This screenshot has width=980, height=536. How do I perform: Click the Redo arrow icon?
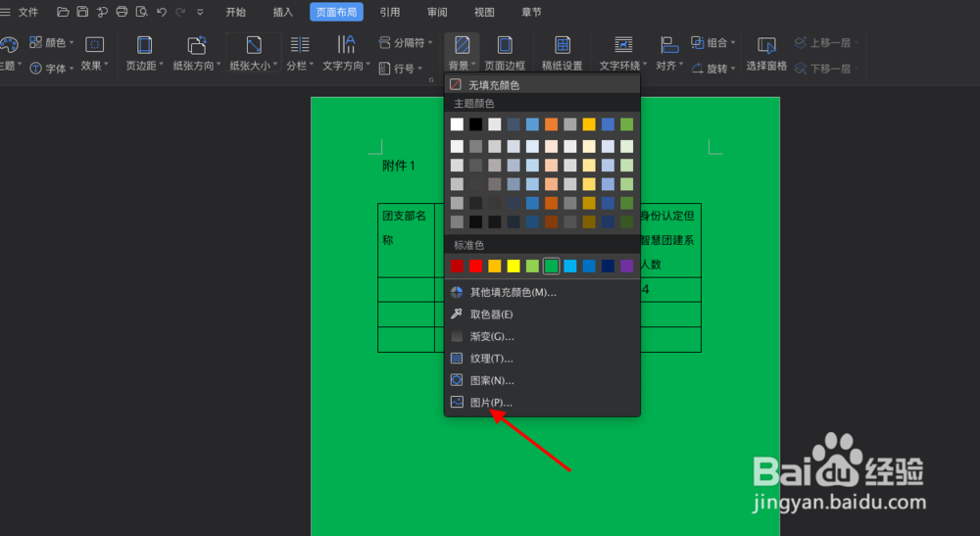(180, 11)
